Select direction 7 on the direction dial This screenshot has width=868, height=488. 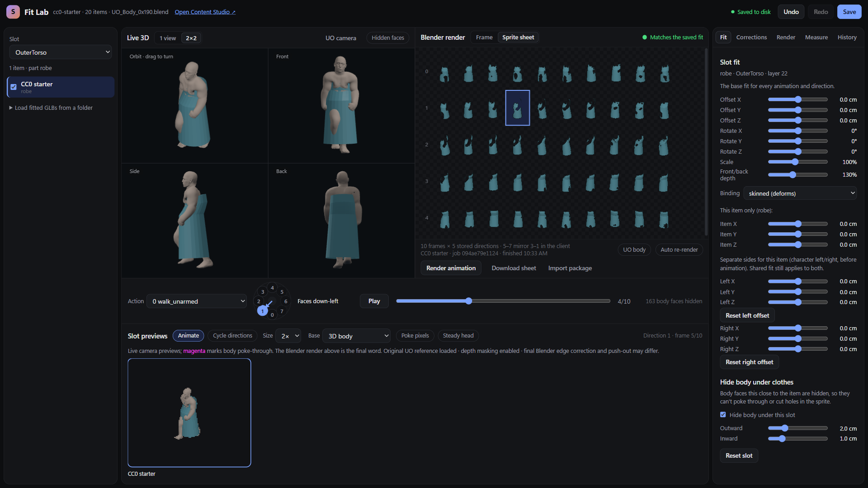pos(282,311)
